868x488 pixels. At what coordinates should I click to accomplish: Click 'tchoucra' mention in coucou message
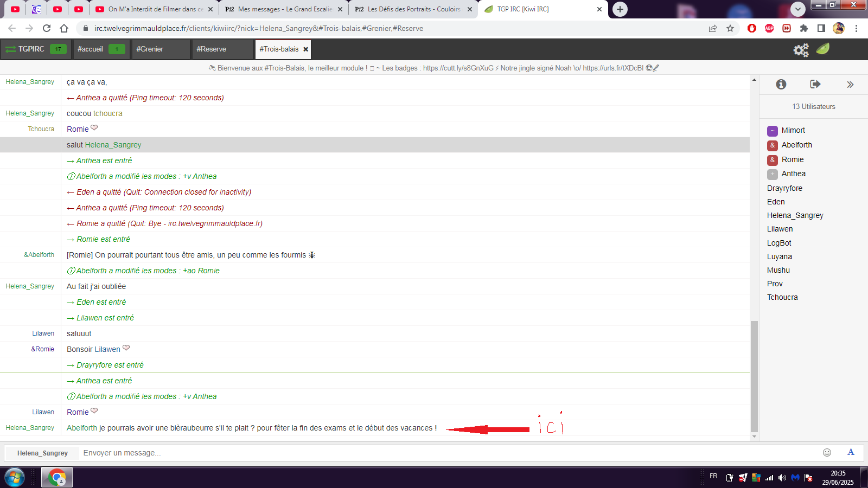tap(108, 113)
